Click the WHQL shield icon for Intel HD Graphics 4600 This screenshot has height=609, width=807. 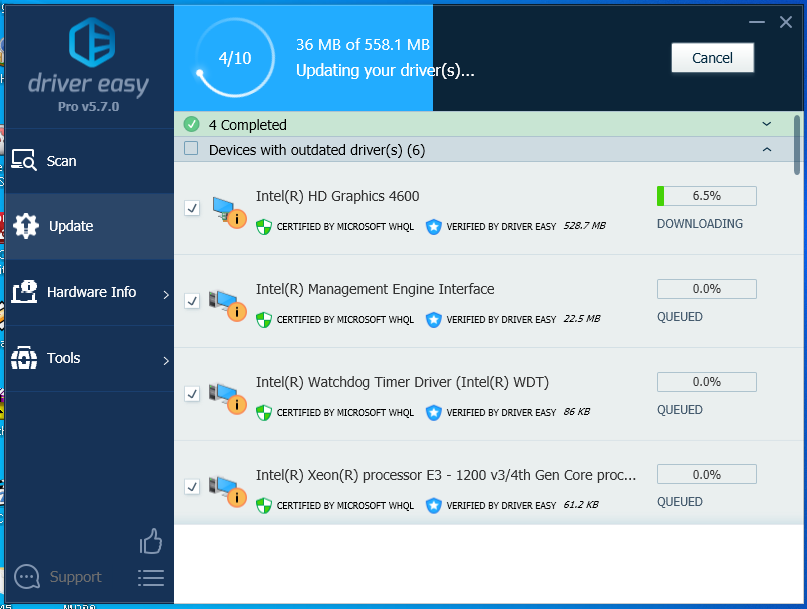(x=264, y=227)
